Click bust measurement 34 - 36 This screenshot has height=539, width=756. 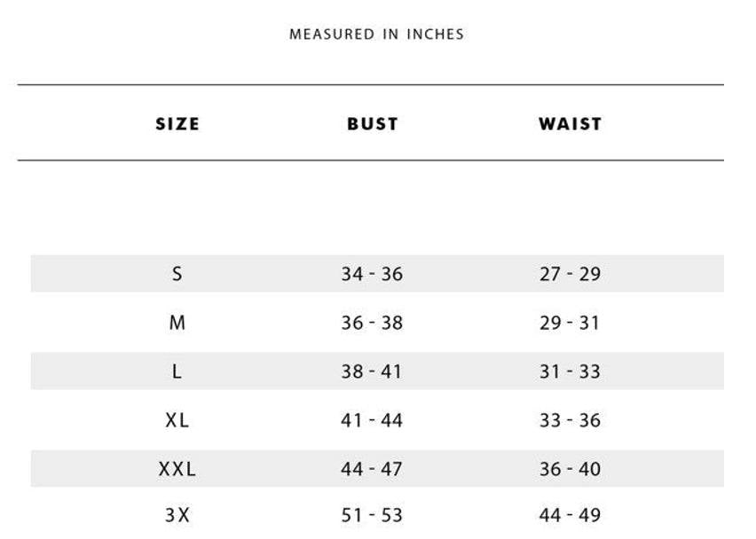point(372,274)
